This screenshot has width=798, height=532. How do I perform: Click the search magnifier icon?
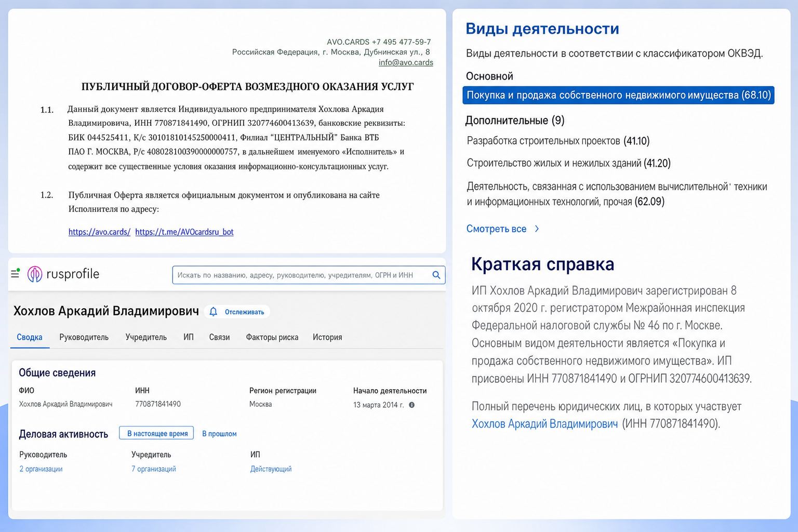[x=436, y=275]
